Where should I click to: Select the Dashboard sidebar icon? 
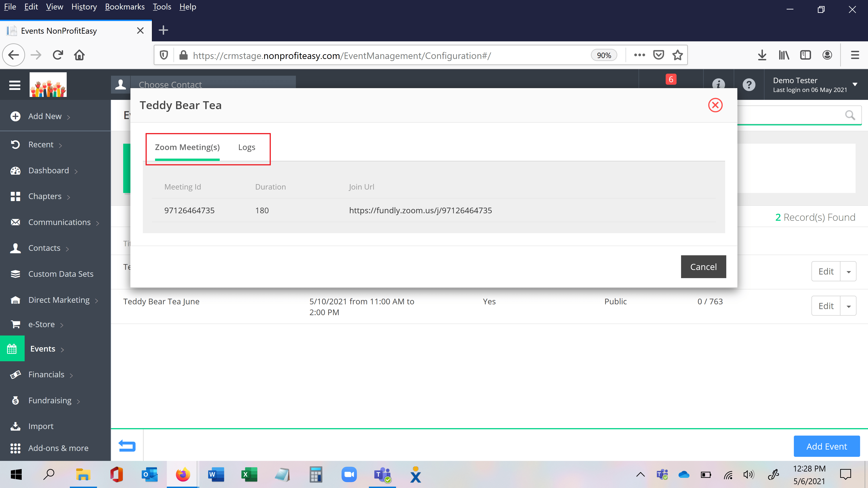coord(16,170)
